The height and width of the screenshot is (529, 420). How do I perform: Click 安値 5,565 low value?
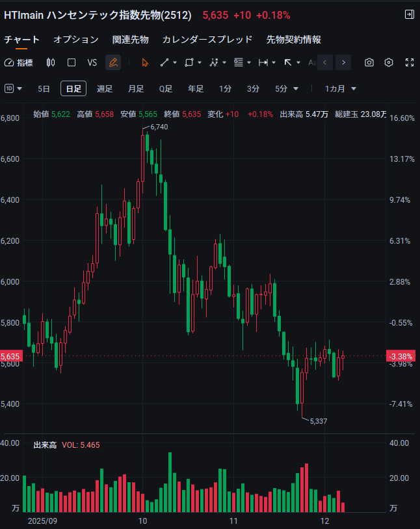pos(138,114)
